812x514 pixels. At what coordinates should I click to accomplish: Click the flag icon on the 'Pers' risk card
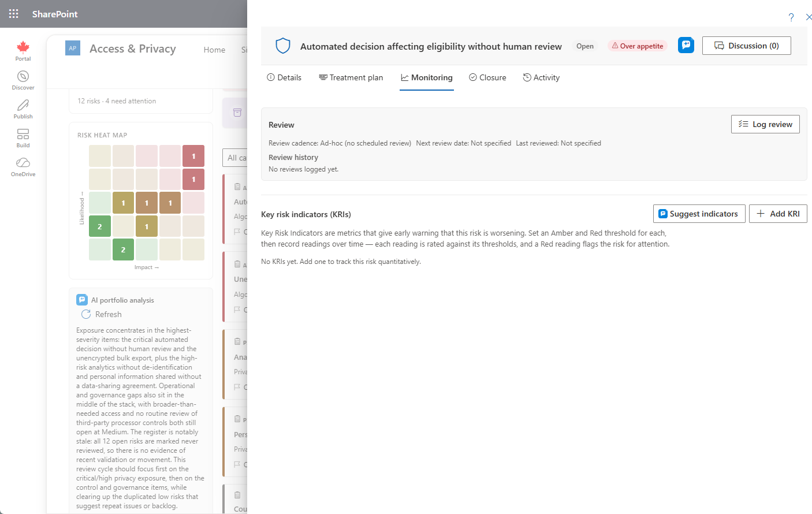(x=237, y=464)
